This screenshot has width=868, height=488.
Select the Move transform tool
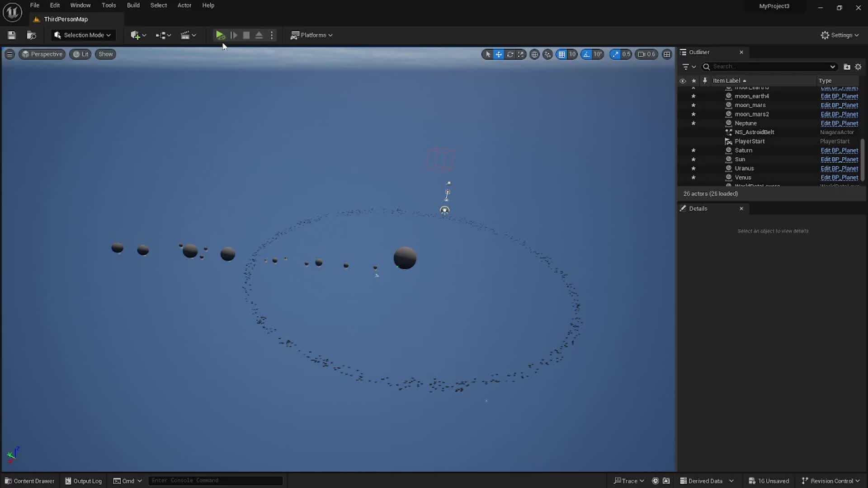499,54
